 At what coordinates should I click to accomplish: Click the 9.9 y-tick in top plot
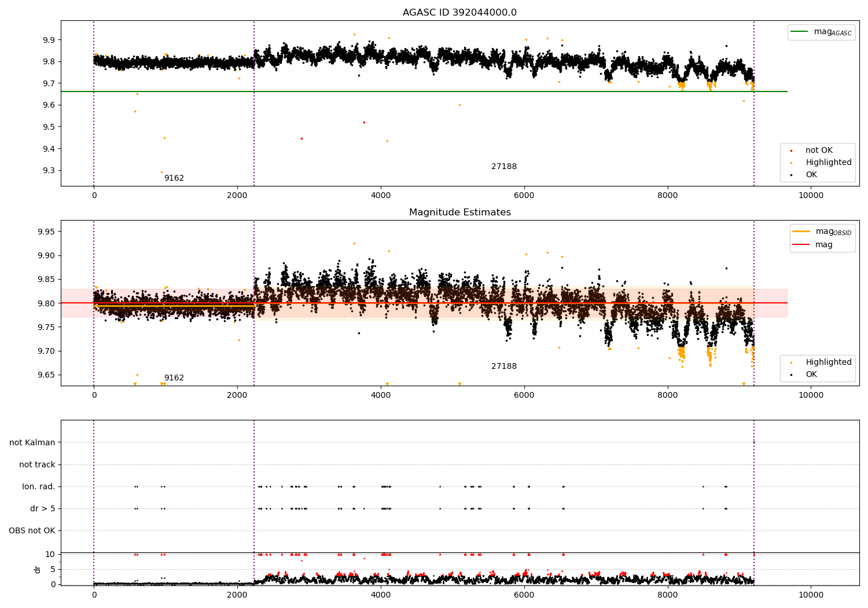pyautogui.click(x=49, y=40)
